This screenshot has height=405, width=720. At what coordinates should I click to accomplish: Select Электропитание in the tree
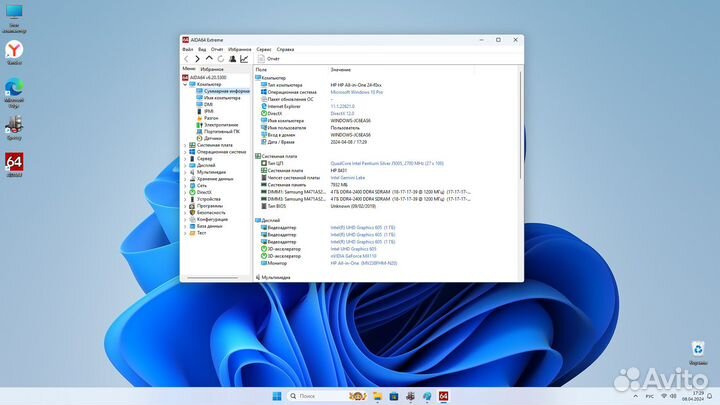[221, 125]
